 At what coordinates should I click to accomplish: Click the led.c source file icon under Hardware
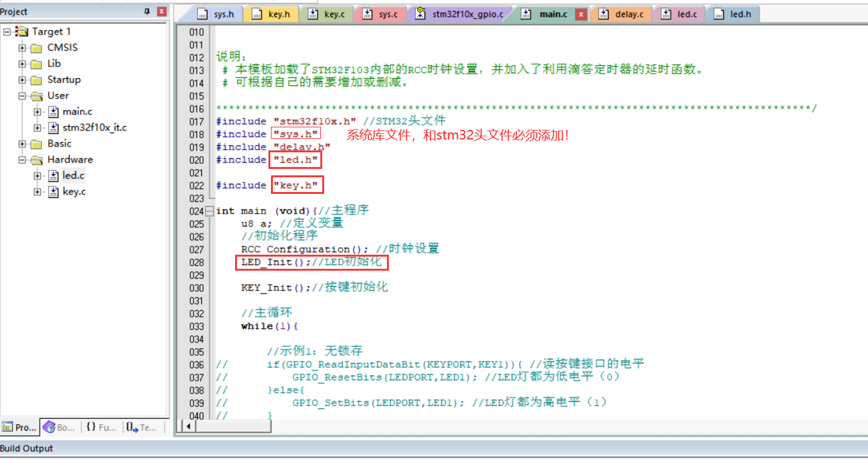(53, 175)
